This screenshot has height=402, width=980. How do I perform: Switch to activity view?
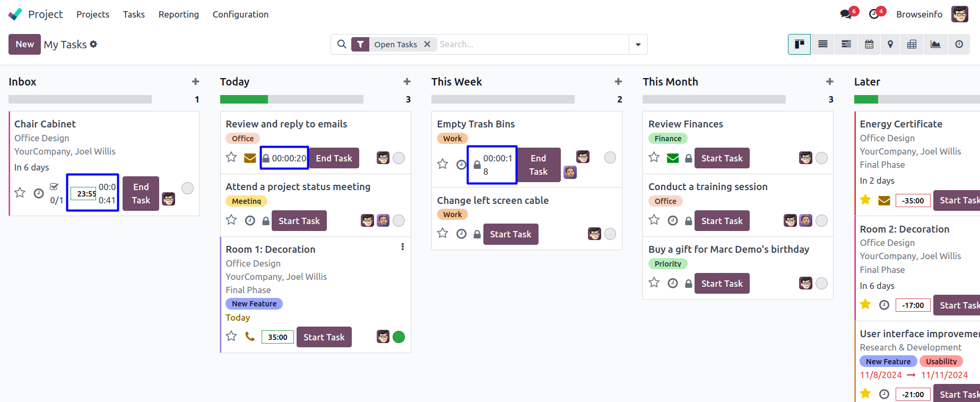coord(959,44)
